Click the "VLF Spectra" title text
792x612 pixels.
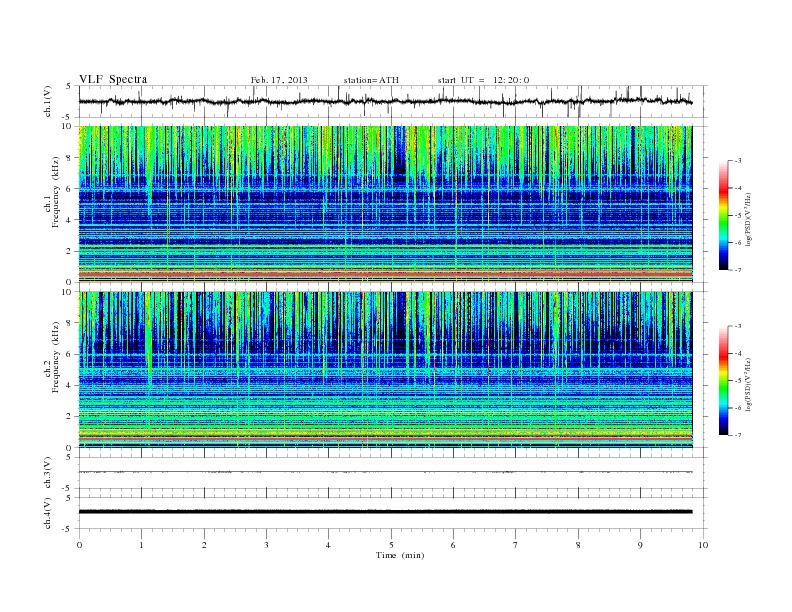pos(113,79)
